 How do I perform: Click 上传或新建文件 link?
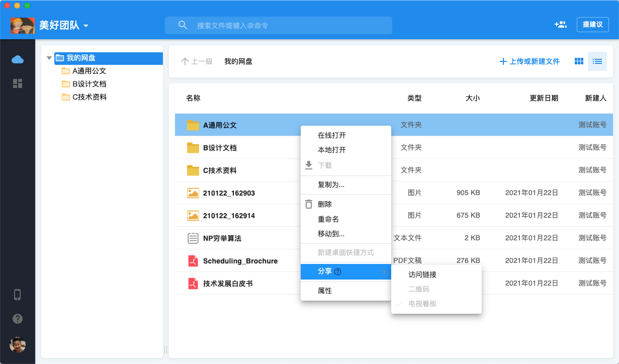coord(529,61)
